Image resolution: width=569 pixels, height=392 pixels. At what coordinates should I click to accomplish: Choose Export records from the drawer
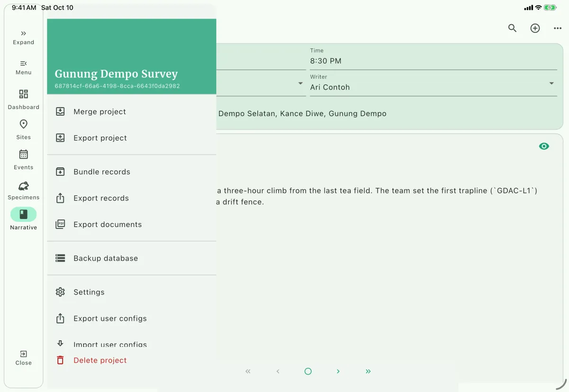[x=132, y=198]
